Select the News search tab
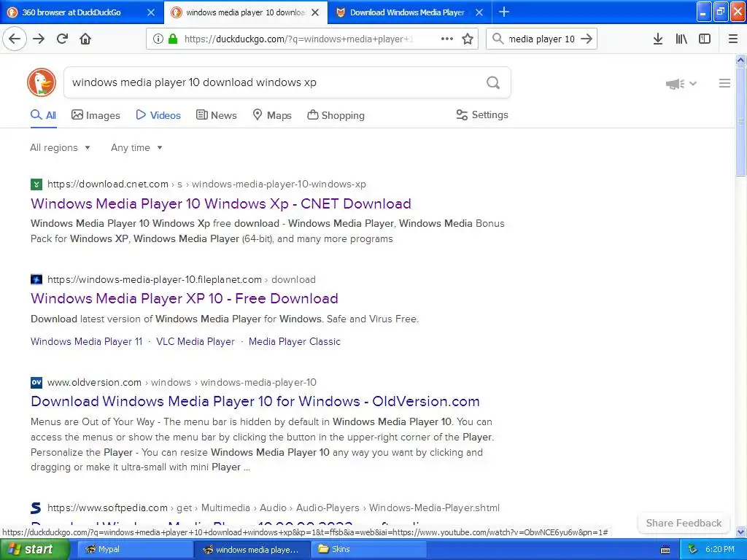Viewport: 747px width, 560px height. tap(216, 115)
